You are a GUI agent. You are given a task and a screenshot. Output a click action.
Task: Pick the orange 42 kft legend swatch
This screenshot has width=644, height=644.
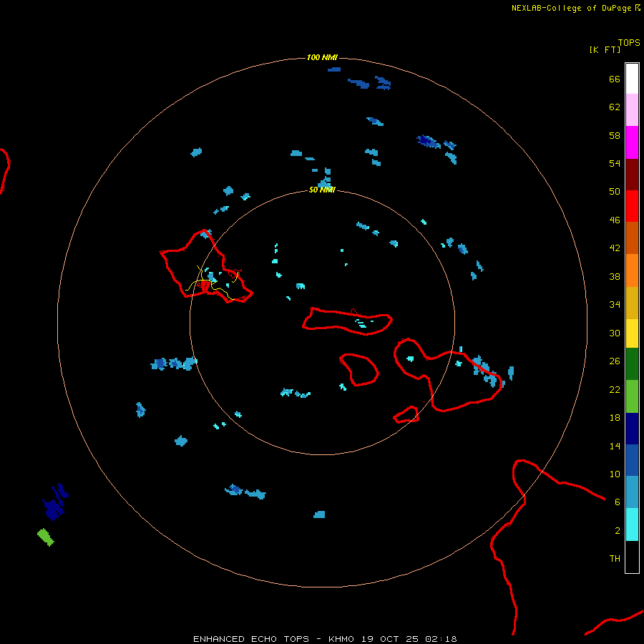(x=632, y=270)
